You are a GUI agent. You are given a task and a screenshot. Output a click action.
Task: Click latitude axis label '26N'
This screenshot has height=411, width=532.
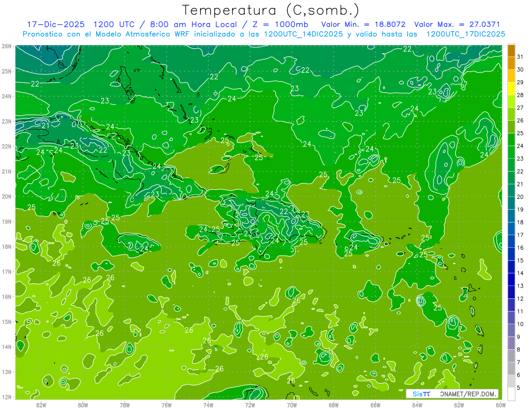click(x=6, y=46)
